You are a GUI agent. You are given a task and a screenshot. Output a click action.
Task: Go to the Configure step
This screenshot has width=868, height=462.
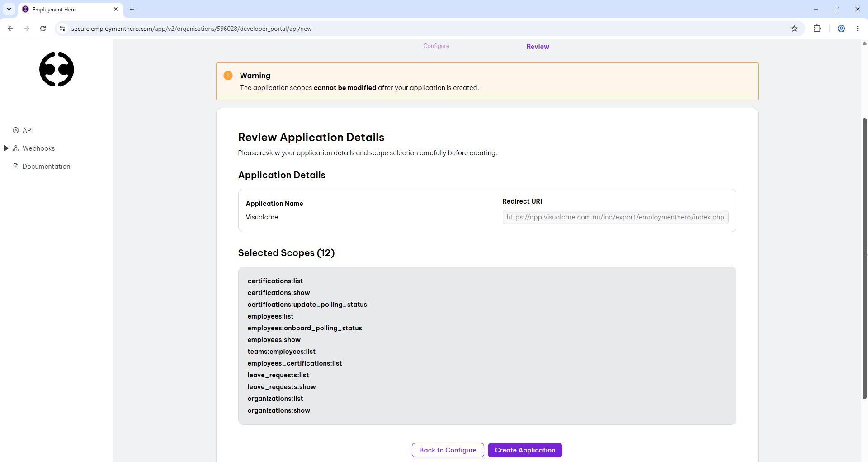coord(436,46)
